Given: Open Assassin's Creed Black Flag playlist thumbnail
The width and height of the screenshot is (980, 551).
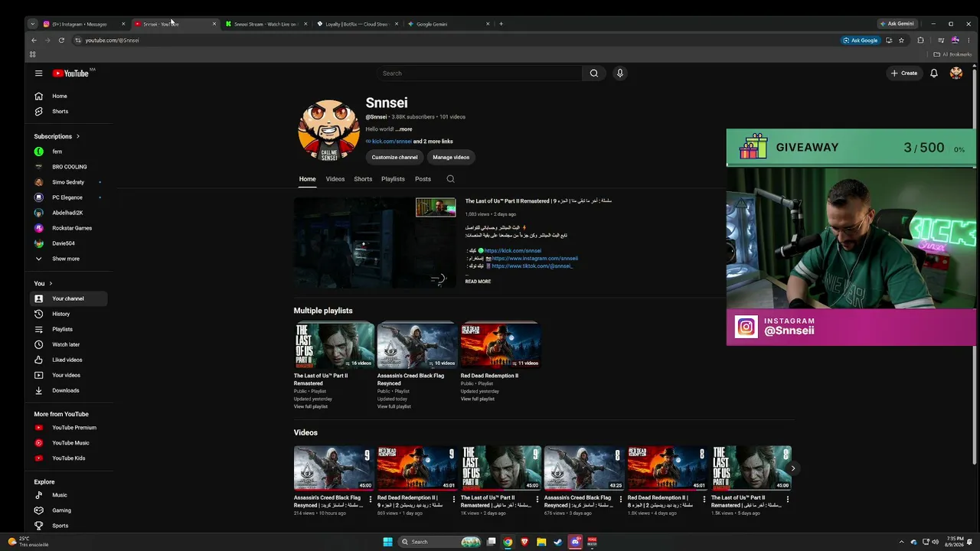Looking at the screenshot, I should (x=417, y=346).
